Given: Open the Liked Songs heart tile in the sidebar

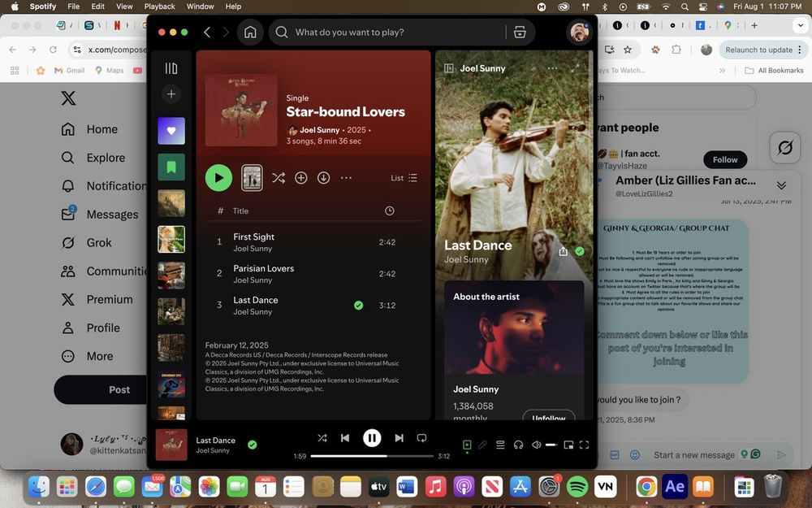Looking at the screenshot, I should (171, 131).
